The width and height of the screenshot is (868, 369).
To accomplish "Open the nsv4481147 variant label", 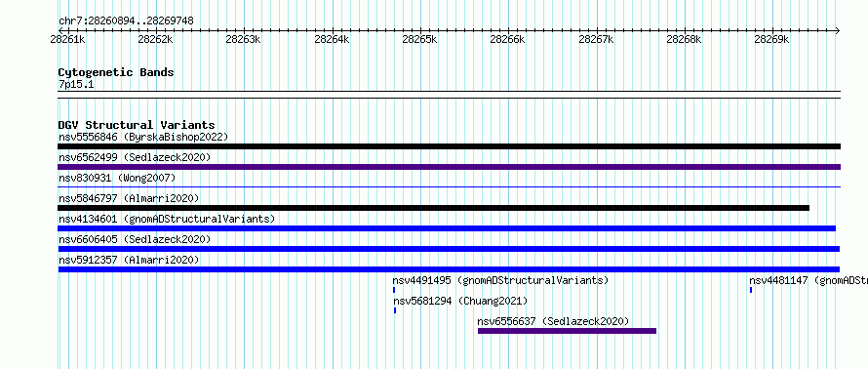I will (x=809, y=280).
